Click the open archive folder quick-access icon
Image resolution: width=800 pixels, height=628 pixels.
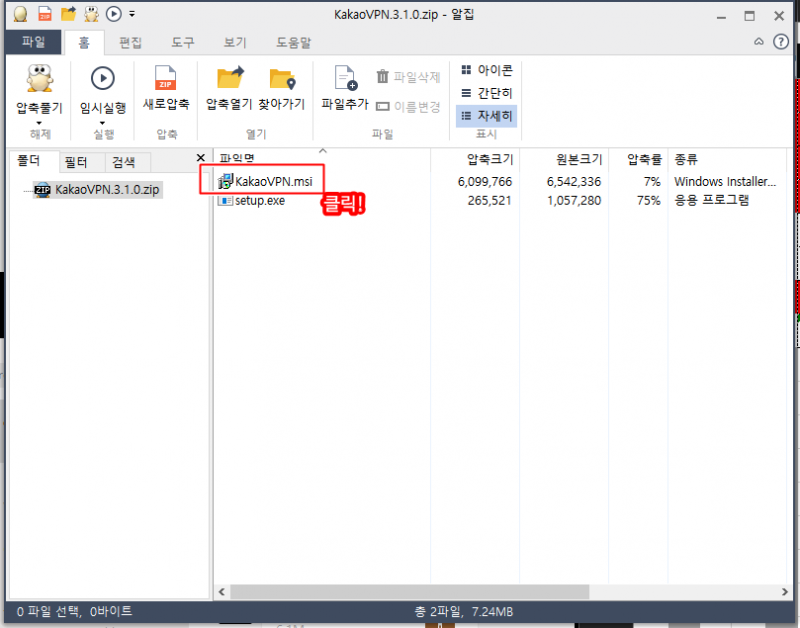click(68, 14)
